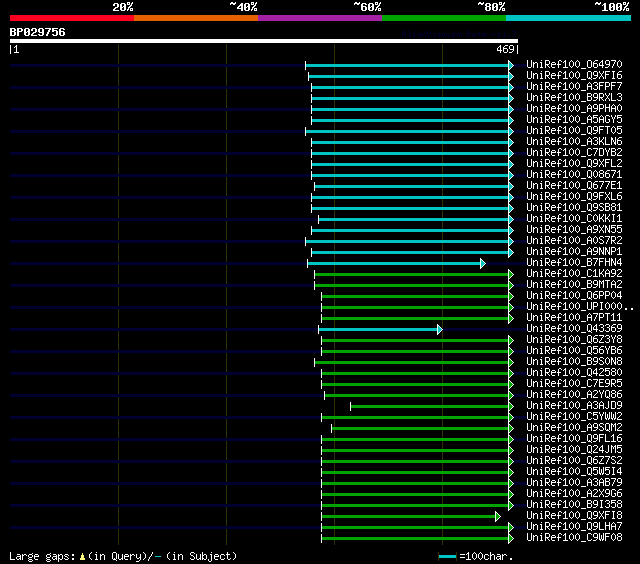Image resolution: width=640 pixels, height=564 pixels.
Task: Select the subject label UniRef100_A9SQM2
Action: 574,428
